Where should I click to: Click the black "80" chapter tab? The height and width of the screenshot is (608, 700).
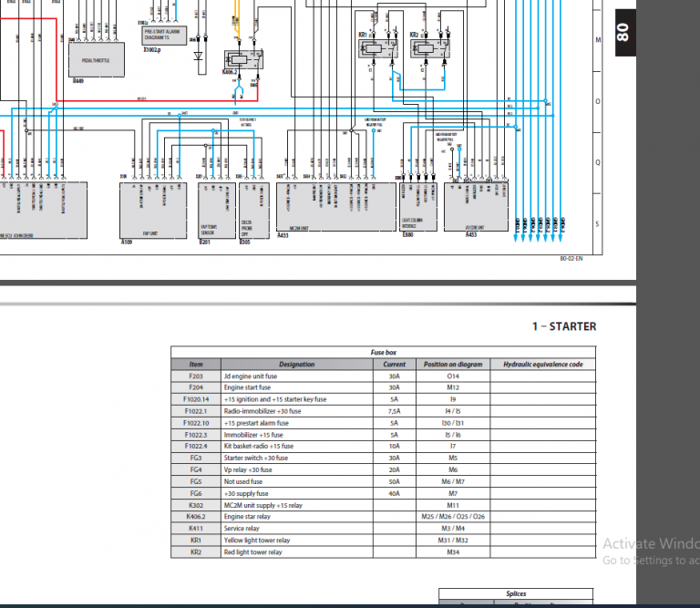click(x=625, y=33)
